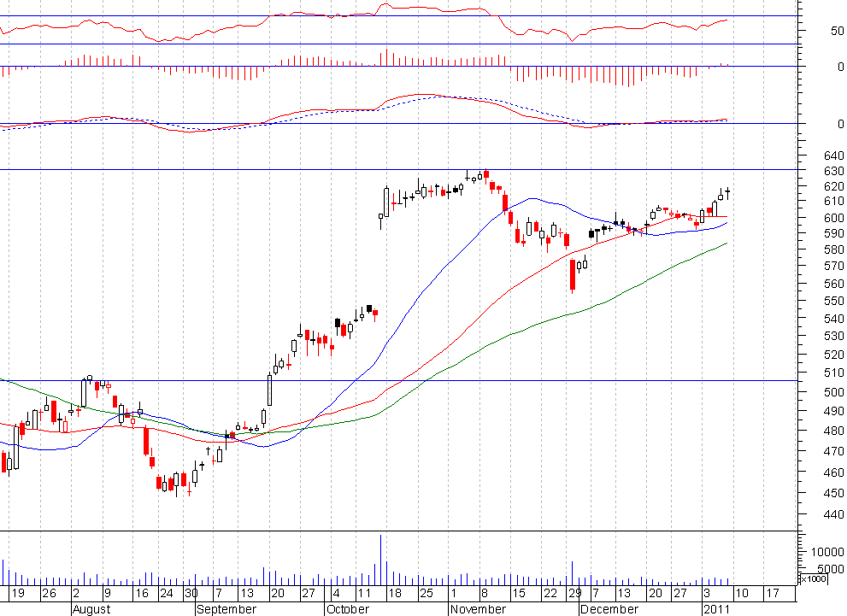This screenshot has height=616, width=847.
Task: Click the date label 15 in November
Action: (x=519, y=593)
